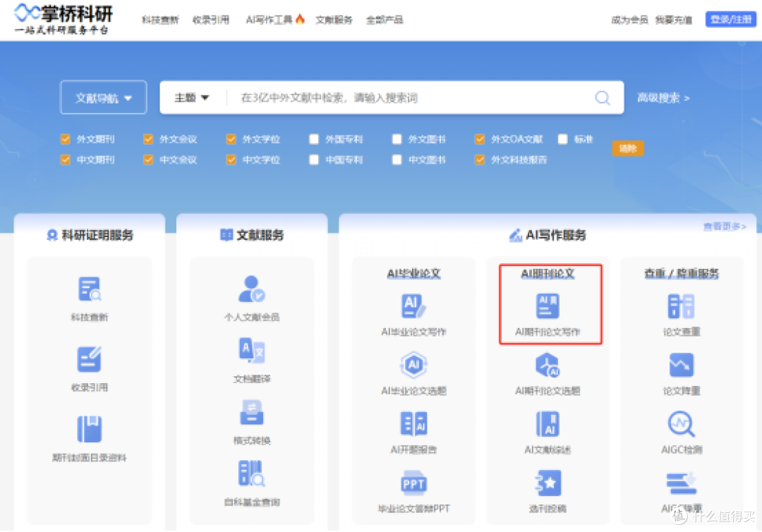Open the 文档翻译 translate icon
The width and height of the screenshot is (762, 532).
pos(252,350)
